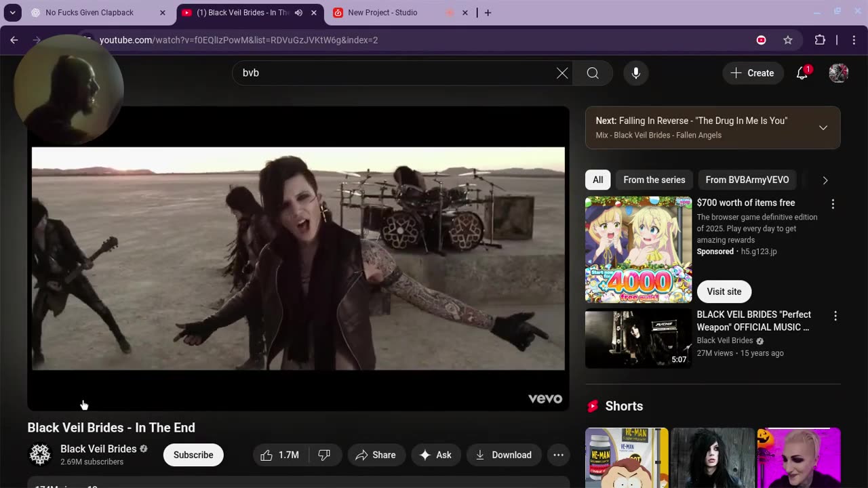Screen dimensions: 868x488
Task: Mute audio on Black Veil Brides tab
Action: tap(298, 12)
